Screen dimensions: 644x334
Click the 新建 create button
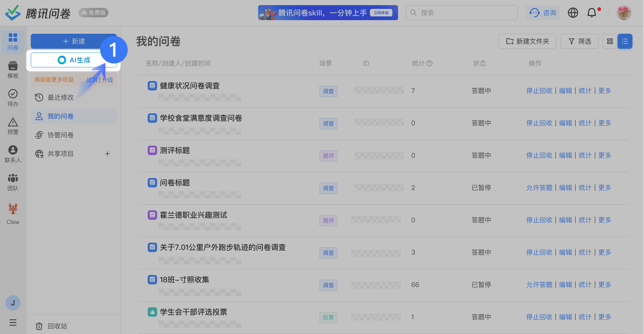tap(74, 41)
